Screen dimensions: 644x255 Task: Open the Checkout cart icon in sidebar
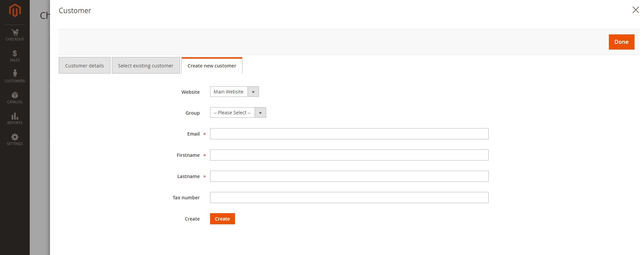(15, 32)
